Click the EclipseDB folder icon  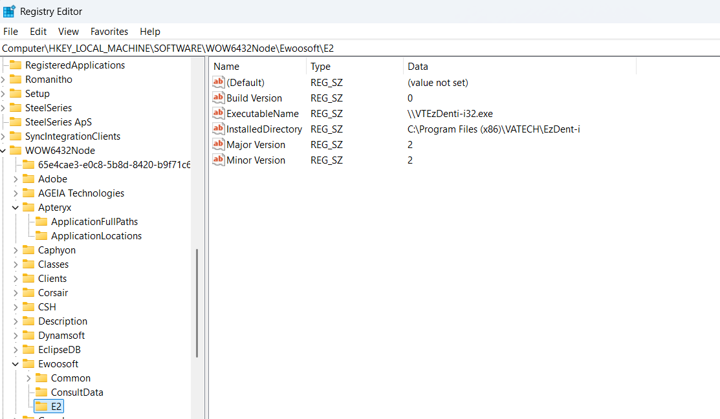click(x=28, y=350)
